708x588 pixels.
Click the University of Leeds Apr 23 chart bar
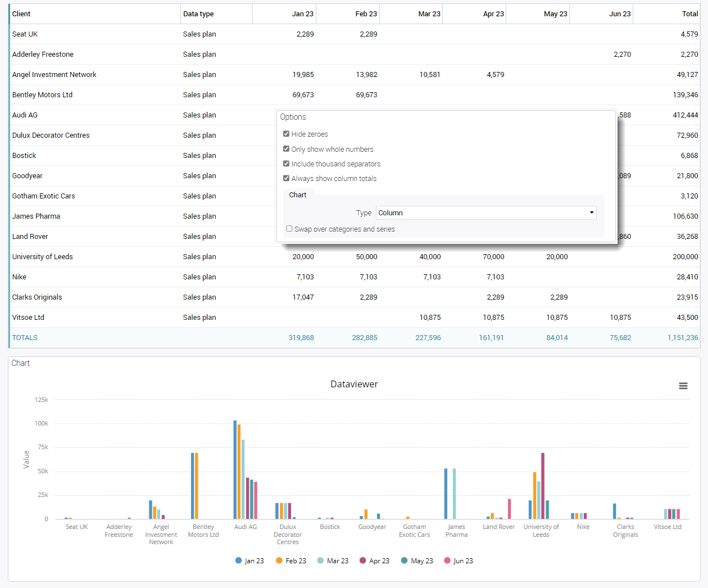coord(543,486)
